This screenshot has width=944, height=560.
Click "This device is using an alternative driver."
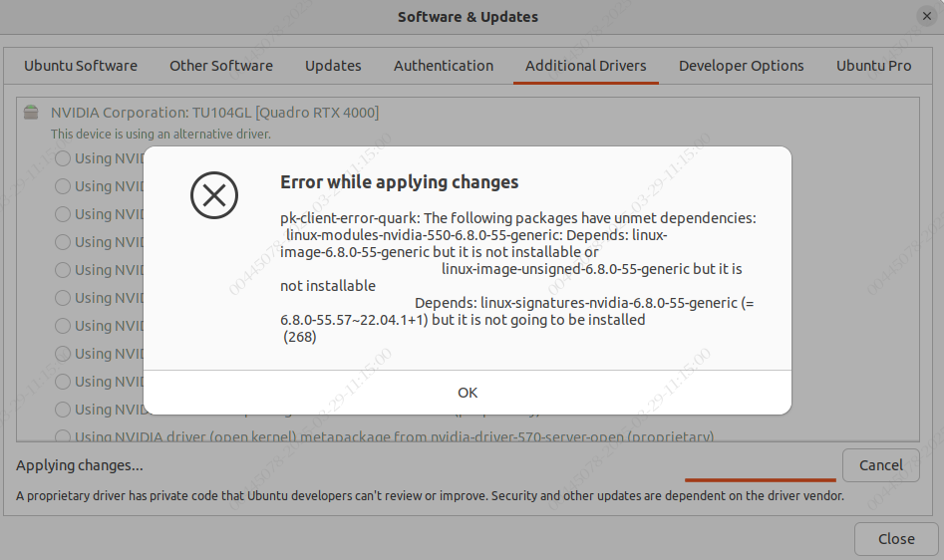160,135
